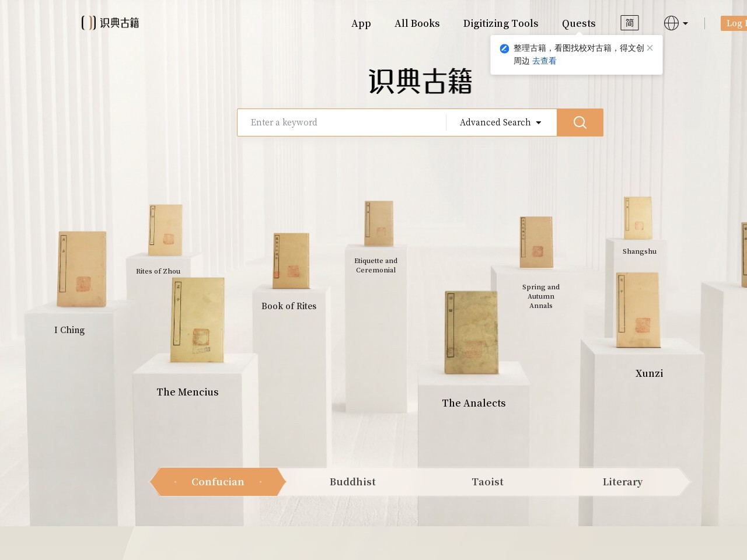
Task: Click the 去查看 link in popup
Action: tap(544, 61)
